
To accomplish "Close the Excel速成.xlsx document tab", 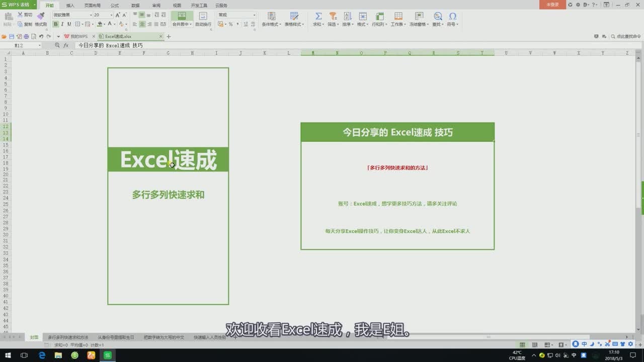I will pos(161,37).
